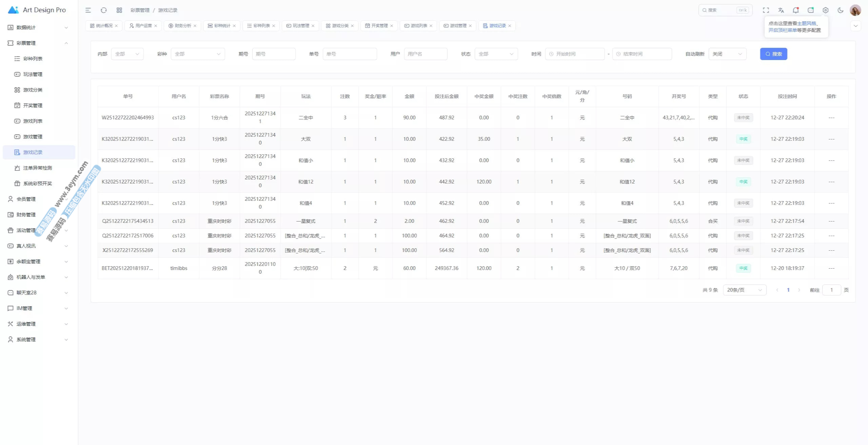The width and height of the screenshot is (868, 445).
Task: Open the chat icon in the top bar
Action: tap(811, 10)
